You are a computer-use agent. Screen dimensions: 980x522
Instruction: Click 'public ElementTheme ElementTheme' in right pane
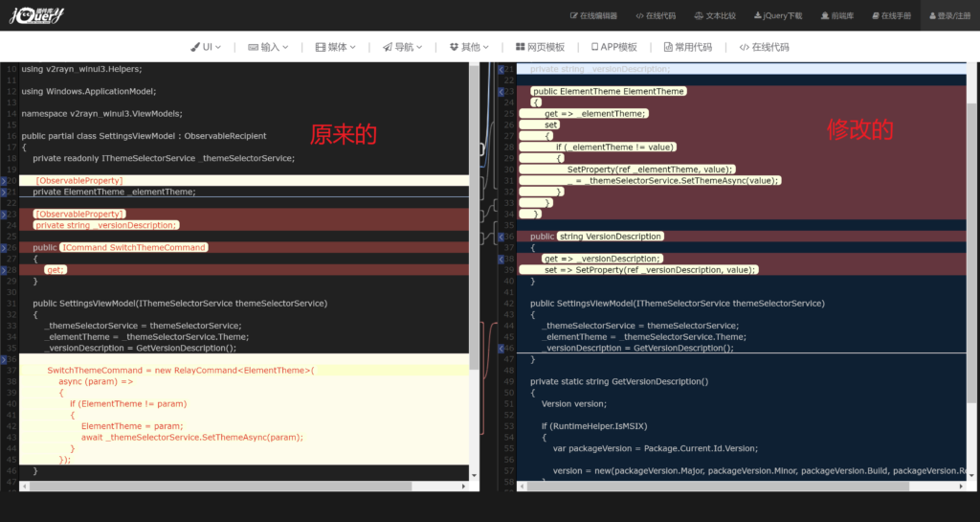[608, 91]
